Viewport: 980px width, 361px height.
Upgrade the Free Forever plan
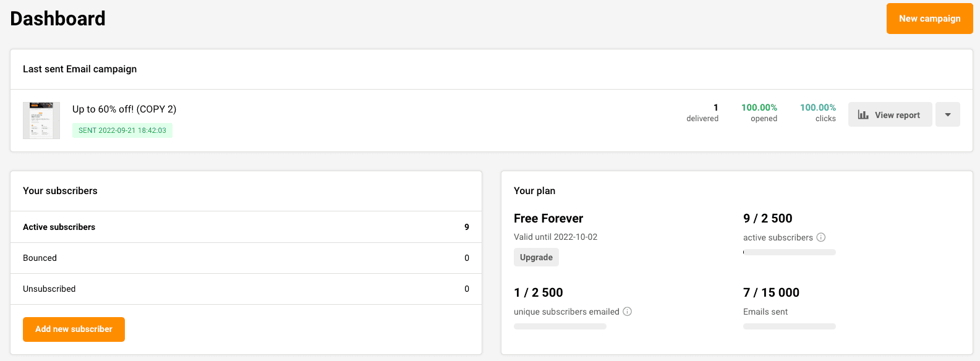(x=535, y=257)
